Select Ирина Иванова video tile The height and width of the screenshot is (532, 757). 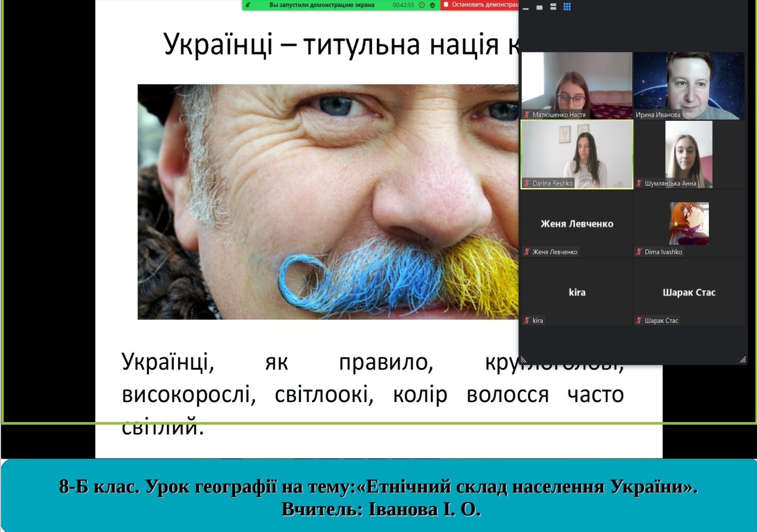click(689, 85)
